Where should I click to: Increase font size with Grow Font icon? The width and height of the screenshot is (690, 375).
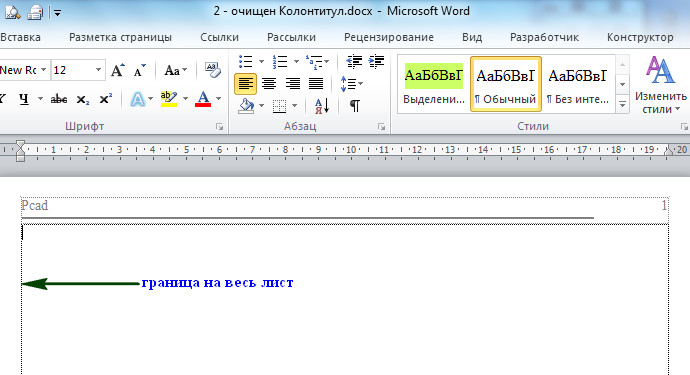(x=117, y=70)
